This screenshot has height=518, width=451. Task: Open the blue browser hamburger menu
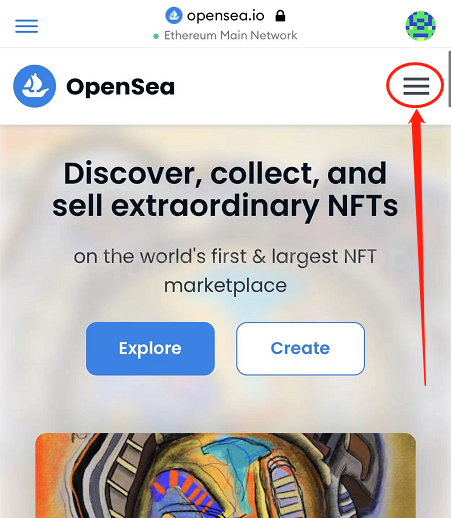(27, 26)
